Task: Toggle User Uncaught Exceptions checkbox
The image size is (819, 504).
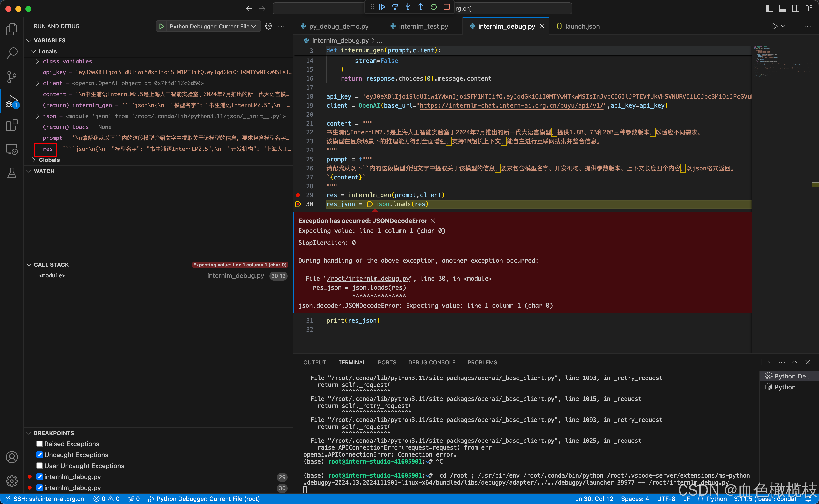Action: 40,466
